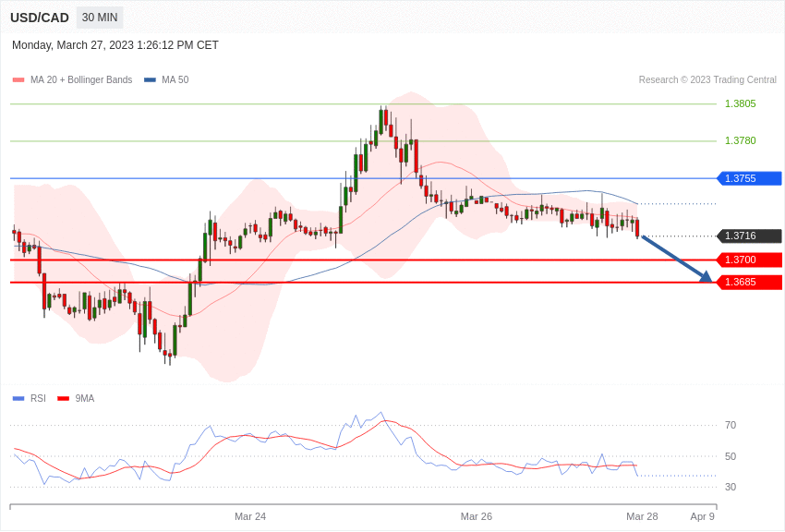Click the MA 50 legend label
Image resolution: width=785 pixels, height=532 pixels.
coord(175,80)
